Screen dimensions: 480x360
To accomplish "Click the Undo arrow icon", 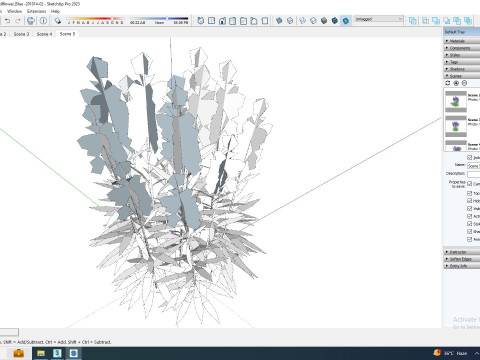I will (7, 21).
